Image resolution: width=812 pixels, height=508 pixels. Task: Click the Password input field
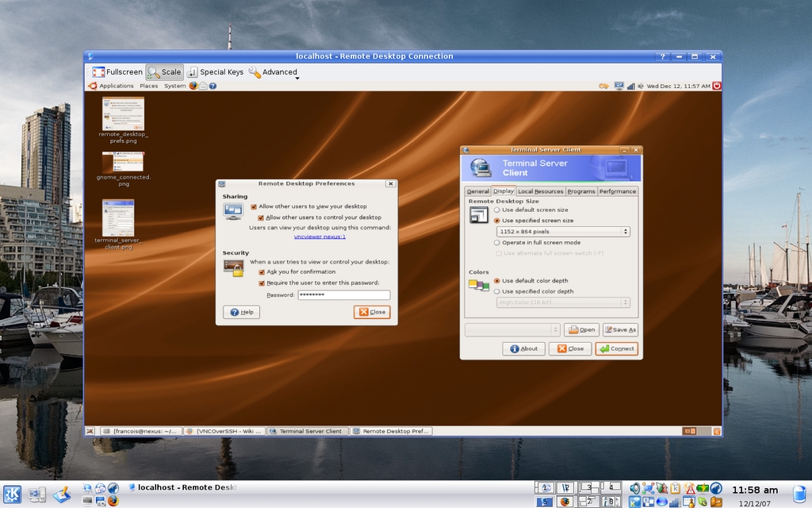[343, 295]
